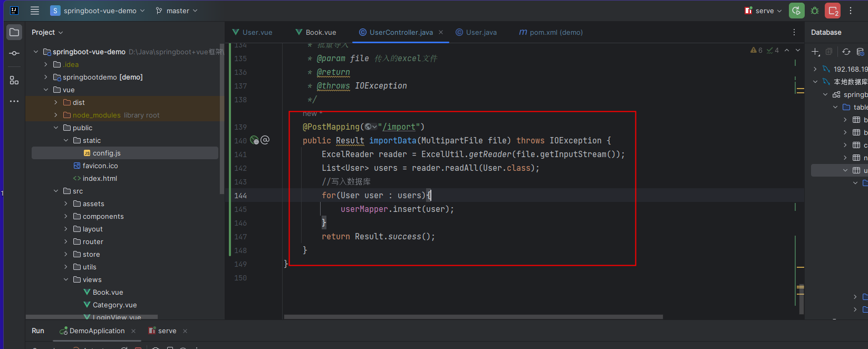Open the main hamburger menu
The height and width of the screenshot is (349, 868).
coord(35,11)
